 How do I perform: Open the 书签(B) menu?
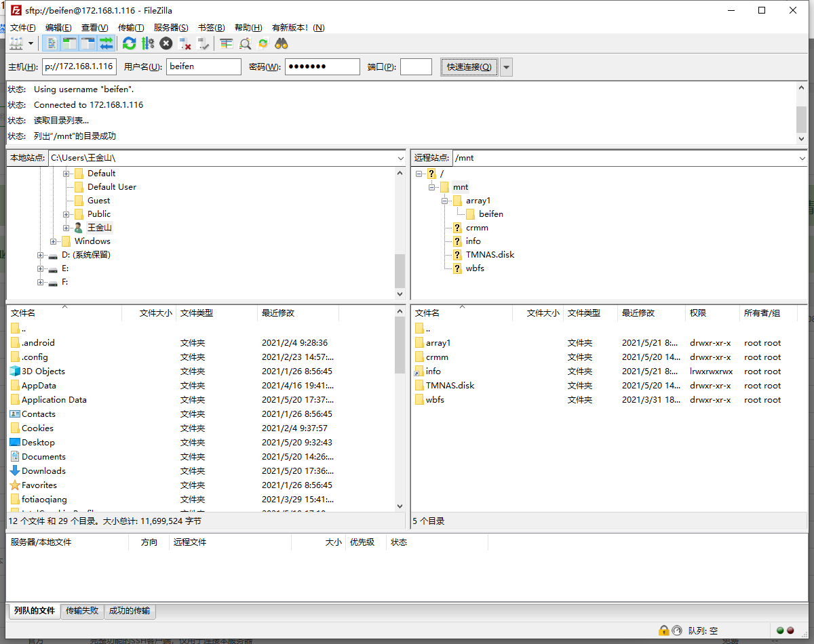(211, 28)
